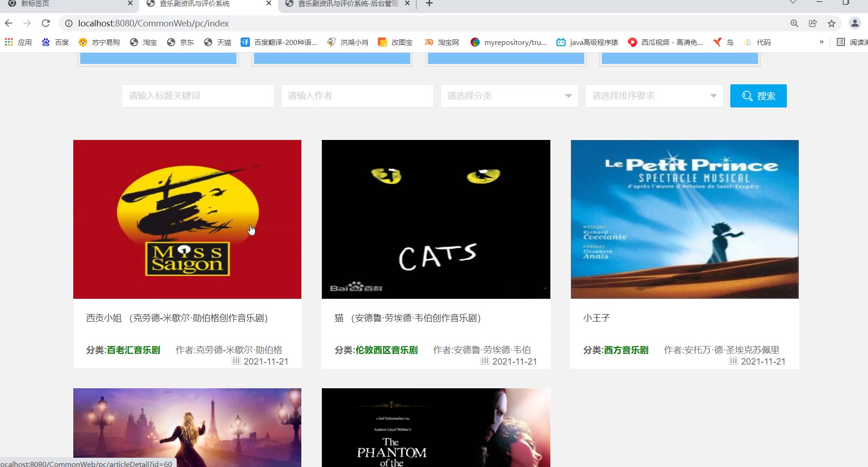The height and width of the screenshot is (467, 868).
Task: Open reading list button
Action: coord(852,42)
